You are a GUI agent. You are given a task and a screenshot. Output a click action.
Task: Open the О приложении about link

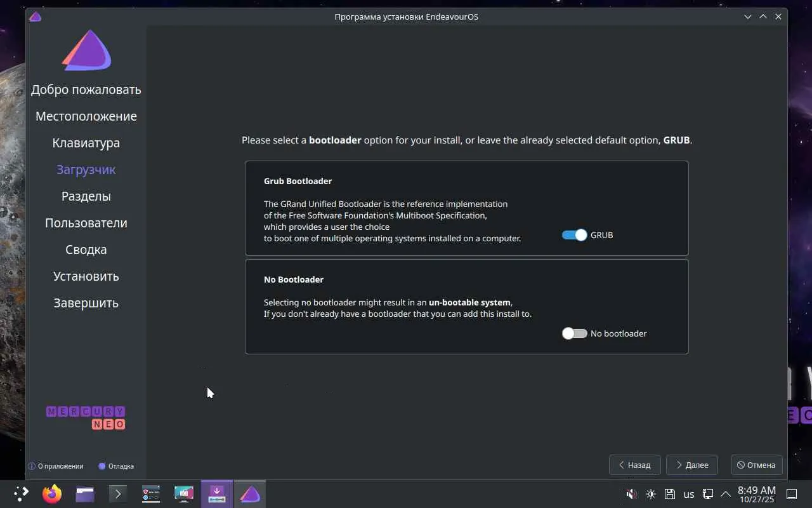(56, 466)
